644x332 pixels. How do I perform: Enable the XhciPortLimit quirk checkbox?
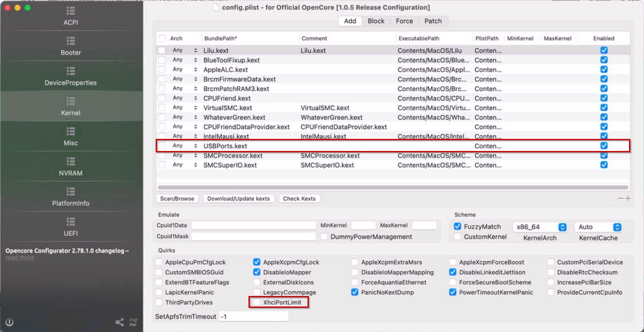point(256,302)
